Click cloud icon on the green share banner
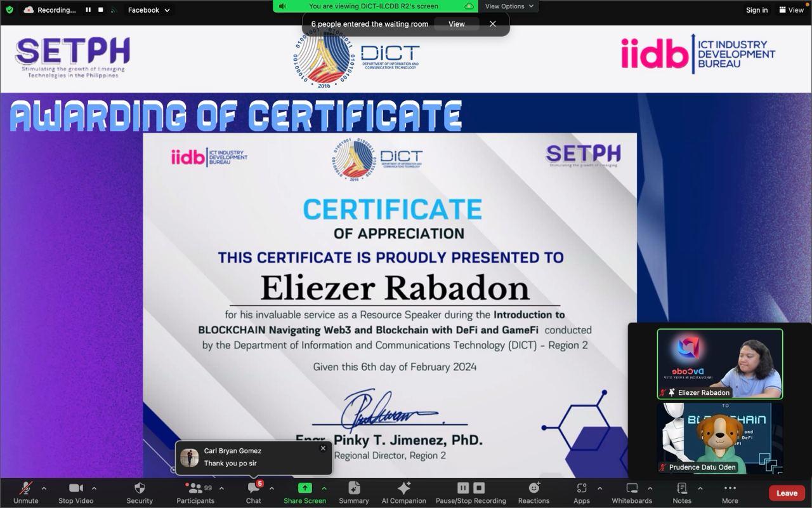 (x=469, y=6)
